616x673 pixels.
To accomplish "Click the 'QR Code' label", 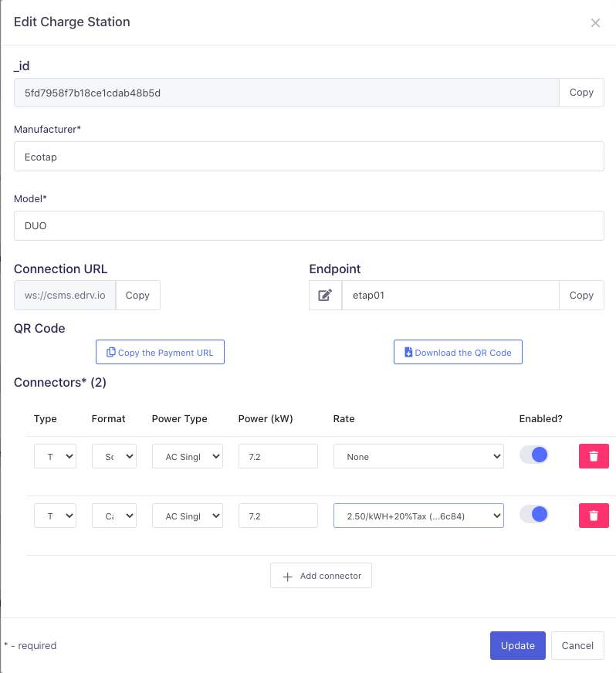I will click(x=39, y=328).
